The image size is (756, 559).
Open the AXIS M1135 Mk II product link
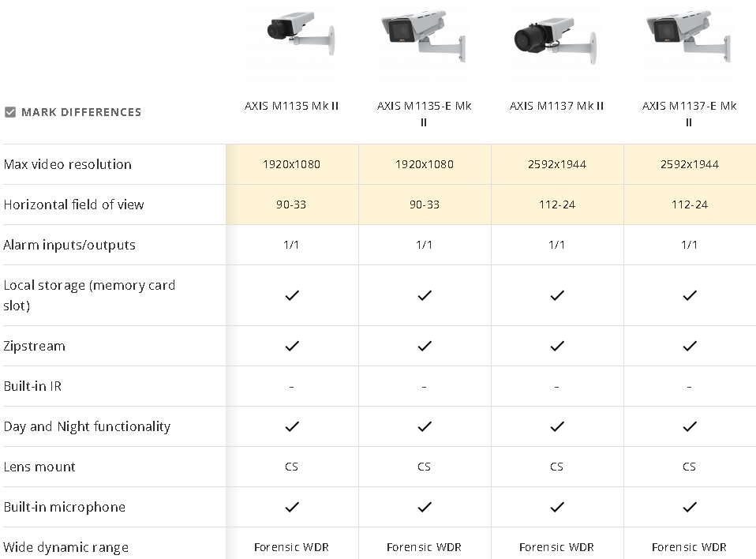pos(291,106)
